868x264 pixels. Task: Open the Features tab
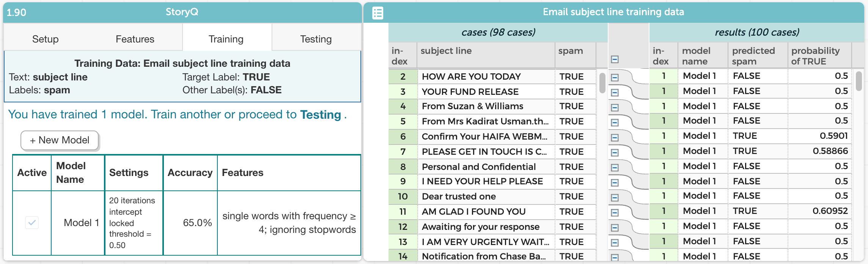pyautogui.click(x=135, y=39)
